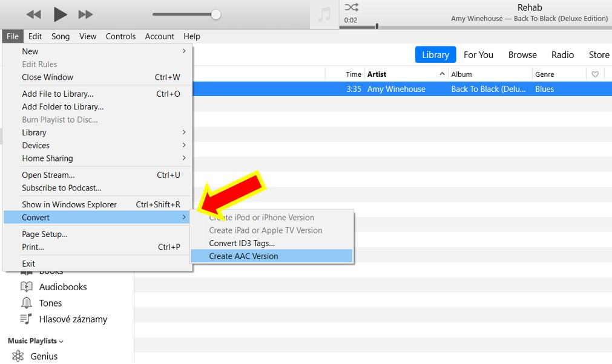The width and height of the screenshot is (612, 364).
Task: Click the Back To Black album cell
Action: (x=489, y=89)
